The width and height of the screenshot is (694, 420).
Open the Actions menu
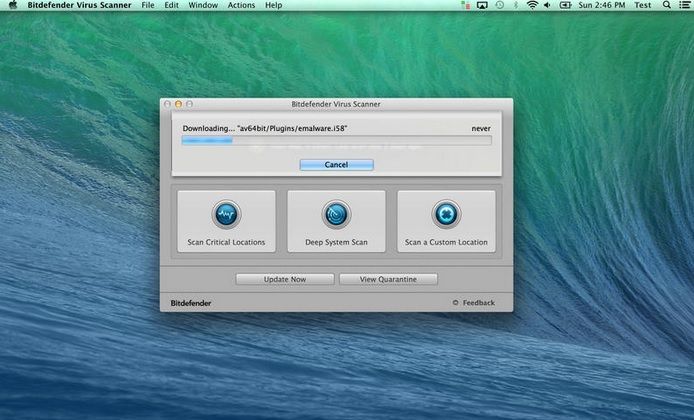[241, 5]
